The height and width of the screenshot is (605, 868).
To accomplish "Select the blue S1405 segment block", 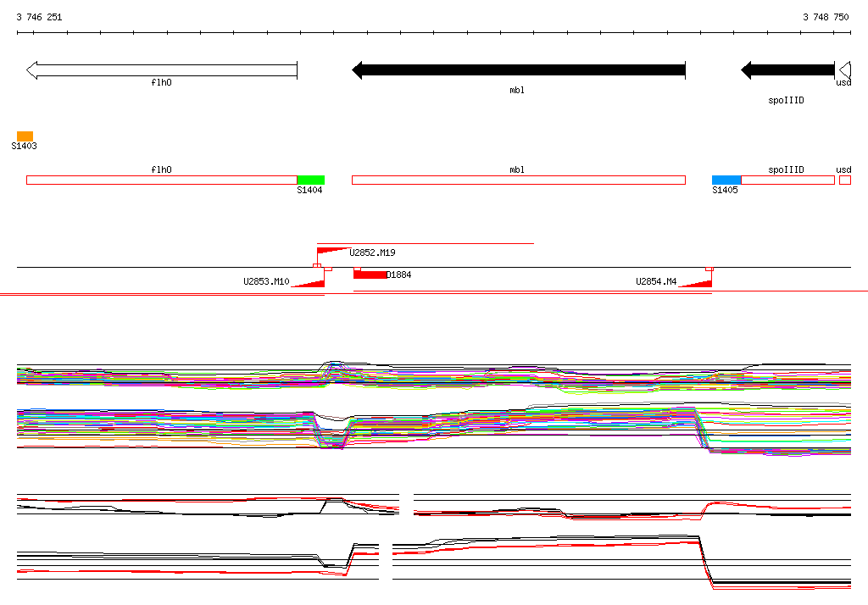I will pos(726,180).
